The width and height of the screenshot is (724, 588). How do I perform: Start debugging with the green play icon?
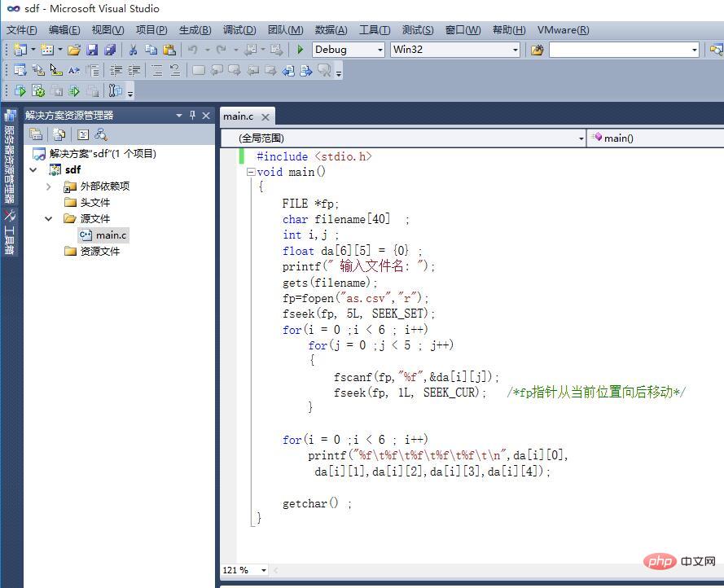coord(301,50)
